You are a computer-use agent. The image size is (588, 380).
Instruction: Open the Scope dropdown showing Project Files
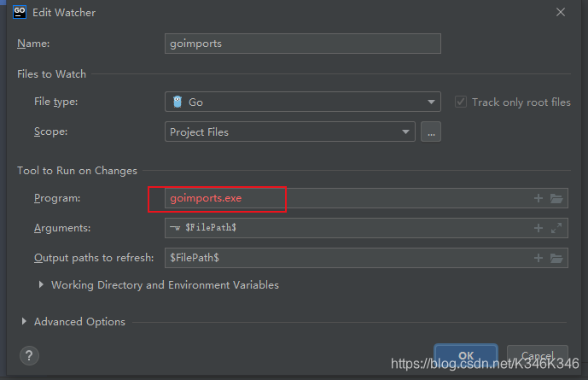click(289, 132)
